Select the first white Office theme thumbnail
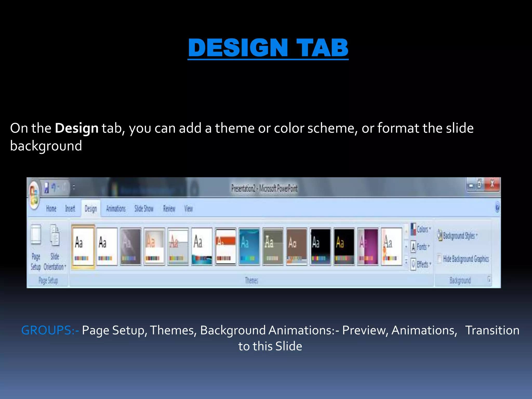Viewport: 532px width, 399px height. tap(83, 247)
